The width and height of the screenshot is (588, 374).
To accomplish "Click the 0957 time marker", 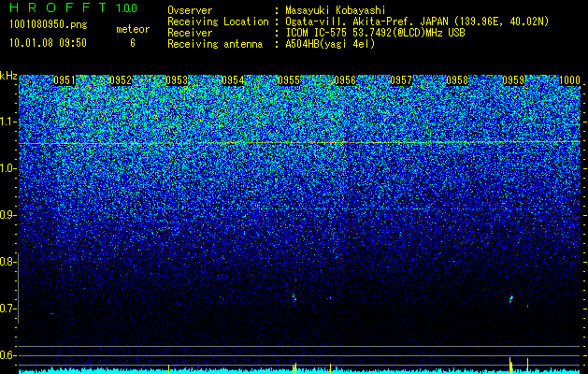I will [x=401, y=80].
